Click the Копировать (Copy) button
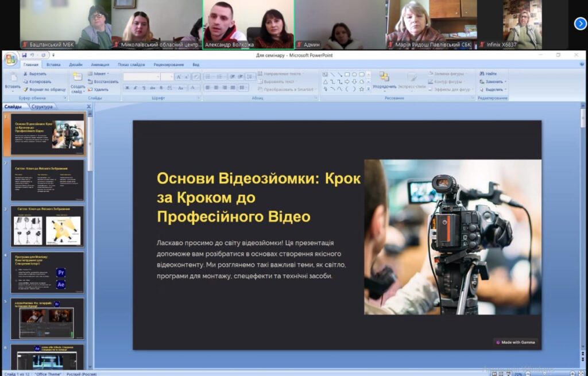Viewport: 588px width, 376px height. (x=40, y=82)
